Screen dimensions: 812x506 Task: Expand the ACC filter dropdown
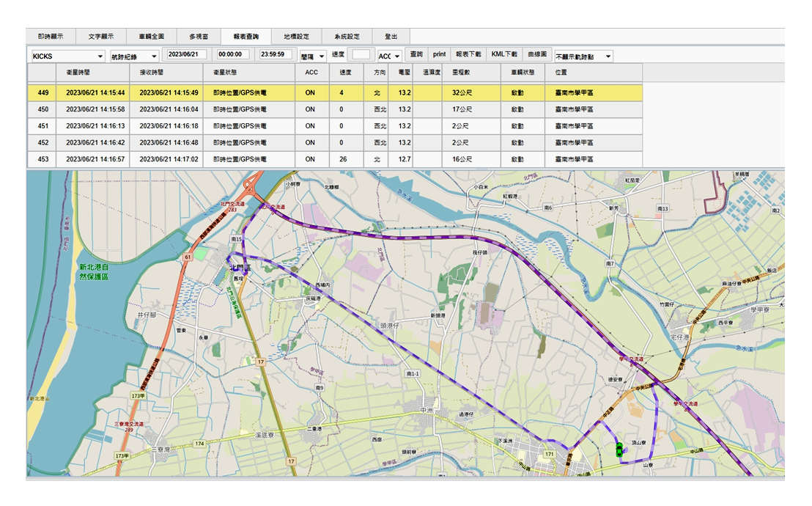(389, 56)
